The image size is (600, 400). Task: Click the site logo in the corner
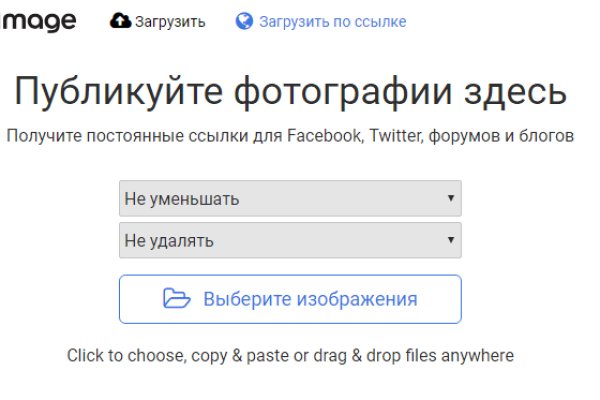pyautogui.click(x=38, y=21)
